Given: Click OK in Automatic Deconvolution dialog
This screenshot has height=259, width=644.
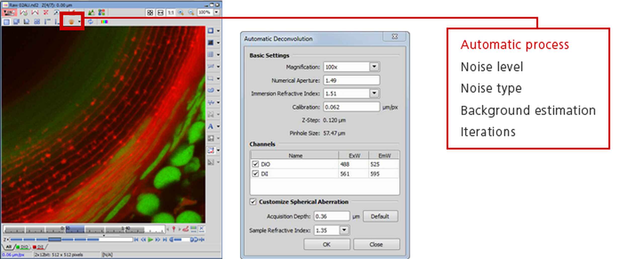Looking at the screenshot, I should pos(327,244).
